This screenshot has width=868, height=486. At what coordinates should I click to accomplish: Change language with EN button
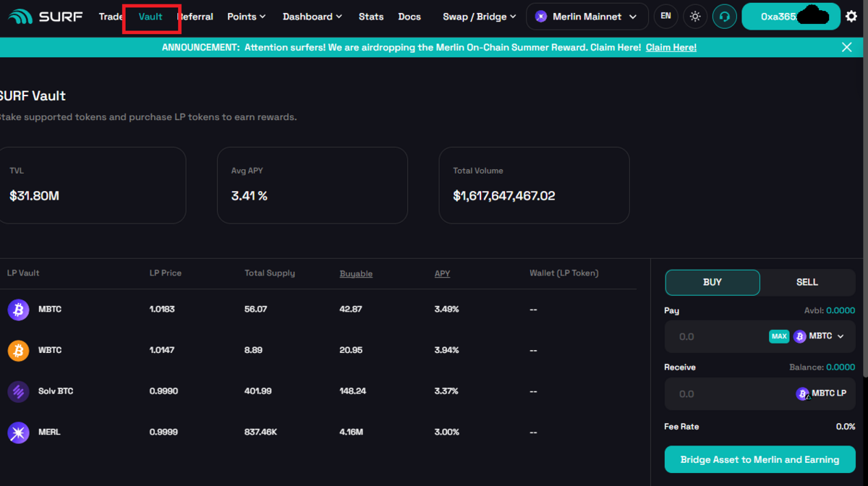coord(665,16)
